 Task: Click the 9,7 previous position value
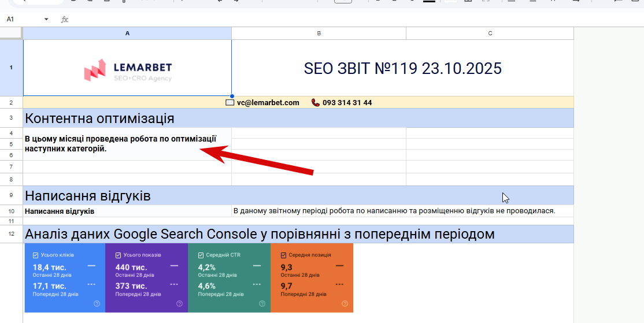[x=286, y=286]
